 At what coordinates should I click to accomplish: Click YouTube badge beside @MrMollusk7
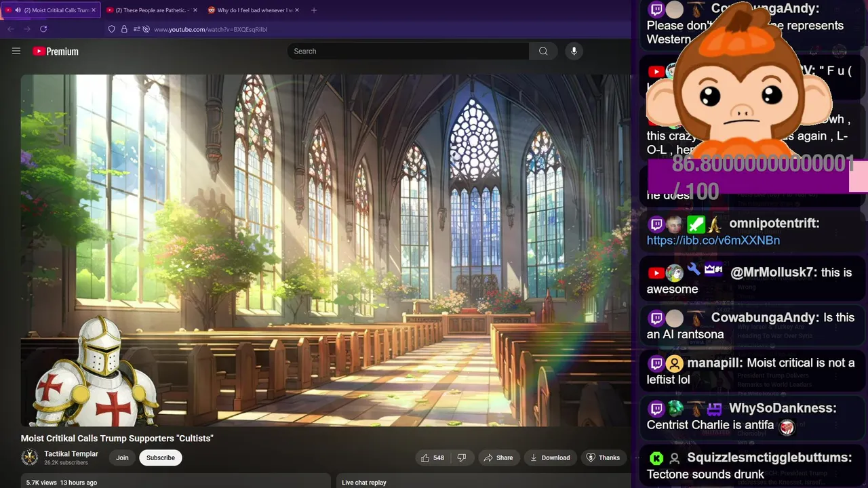656,273
